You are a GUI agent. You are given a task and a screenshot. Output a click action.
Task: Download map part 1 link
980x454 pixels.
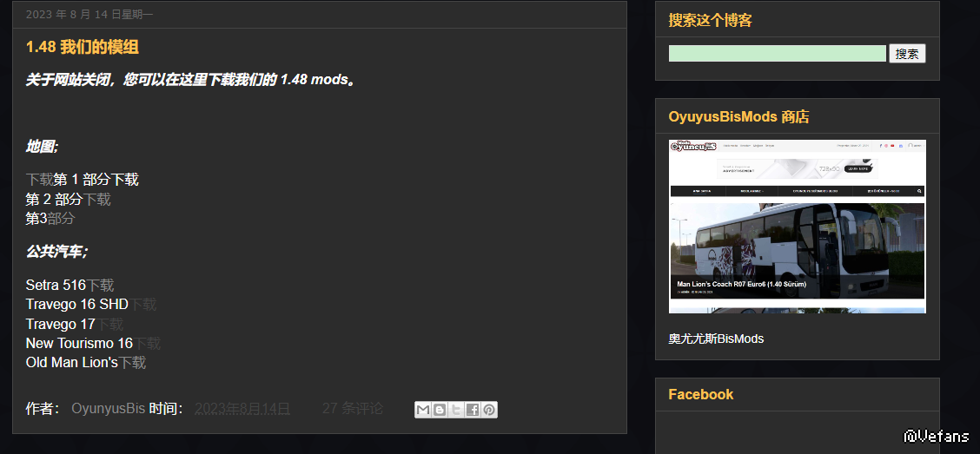click(x=39, y=180)
